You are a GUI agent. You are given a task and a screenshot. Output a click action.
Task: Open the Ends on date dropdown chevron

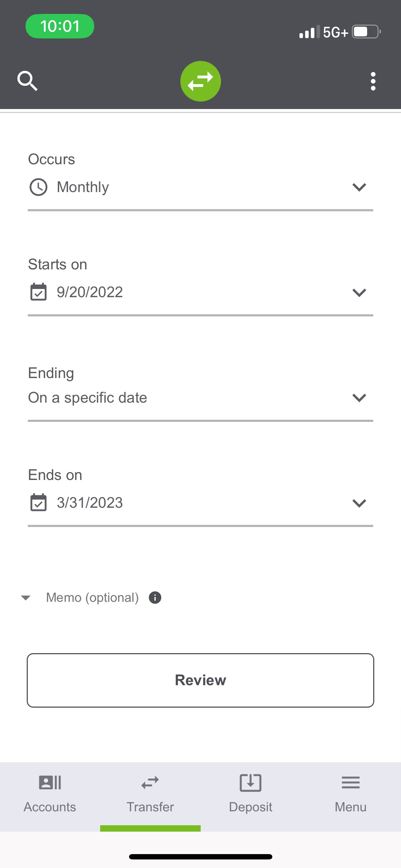tap(359, 503)
